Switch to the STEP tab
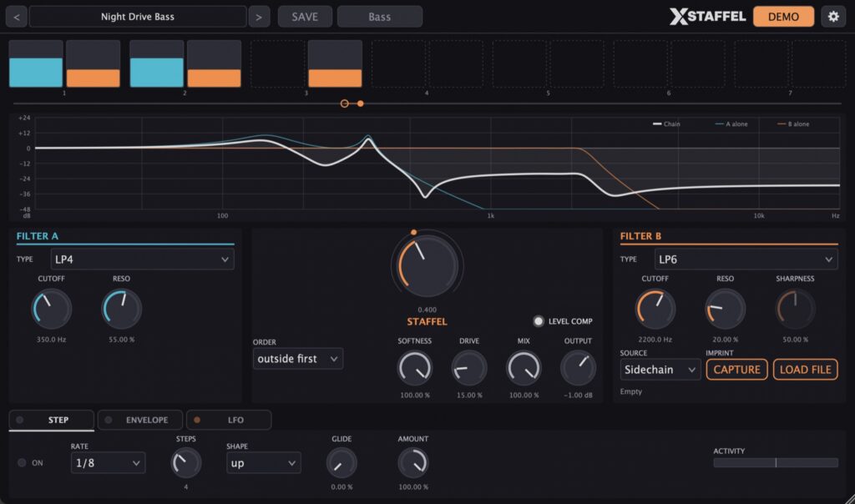Screen dimensions: 855x504 point(51,420)
